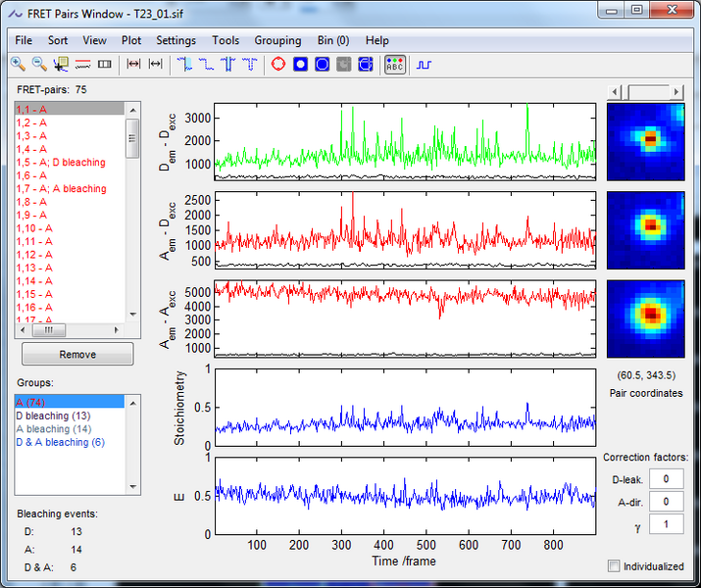Click the zoom out magnifier icon
This screenshot has height=588, width=701.
point(39,64)
